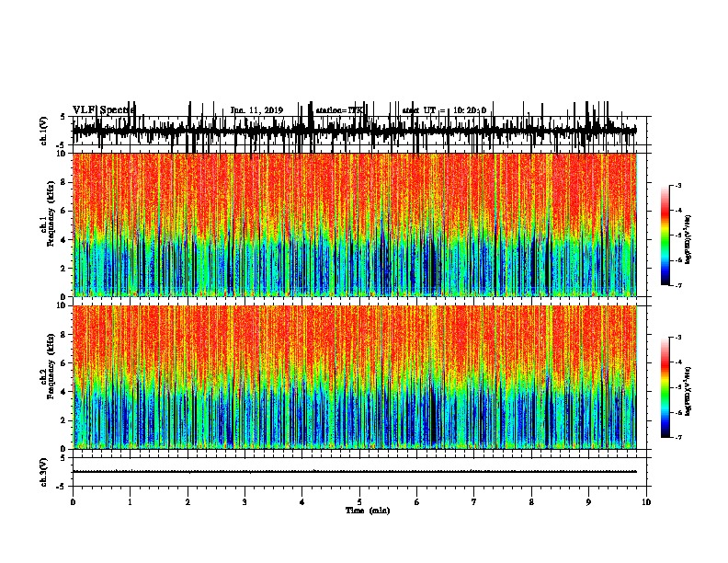Click the "7" tick on time axis
Viewport: 728px width, 563px height.
click(x=474, y=502)
